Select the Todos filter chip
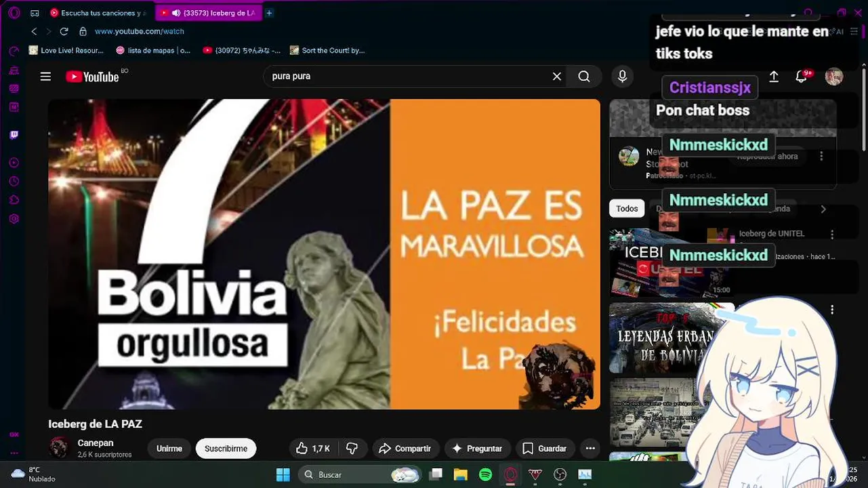 pyautogui.click(x=627, y=209)
